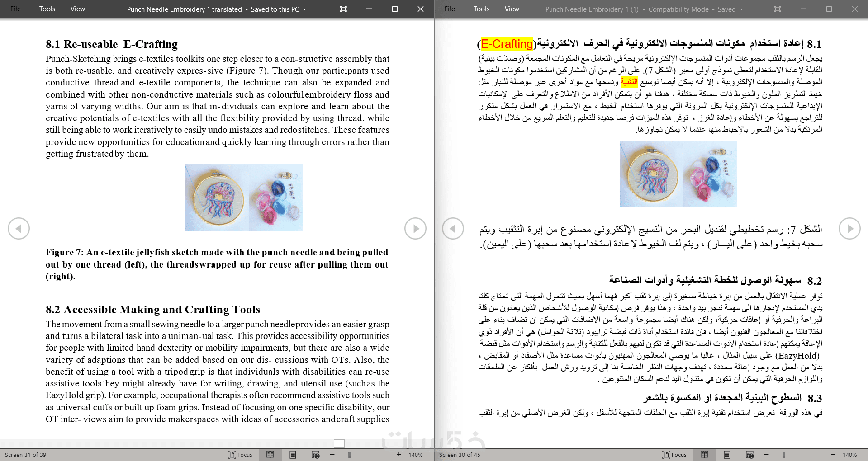Screen dimensions: 868x461
Task: Enable Focus mode in the English document window
Action: [240, 455]
